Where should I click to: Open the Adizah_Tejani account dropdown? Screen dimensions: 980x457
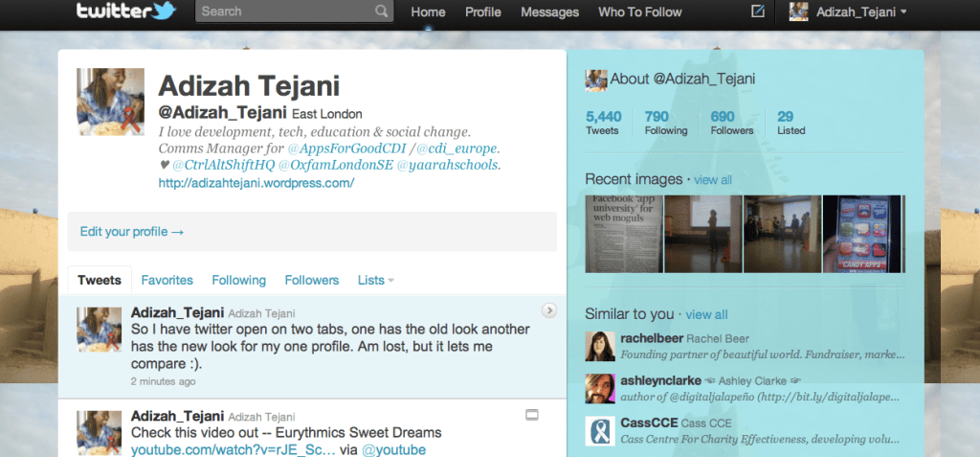click(862, 11)
